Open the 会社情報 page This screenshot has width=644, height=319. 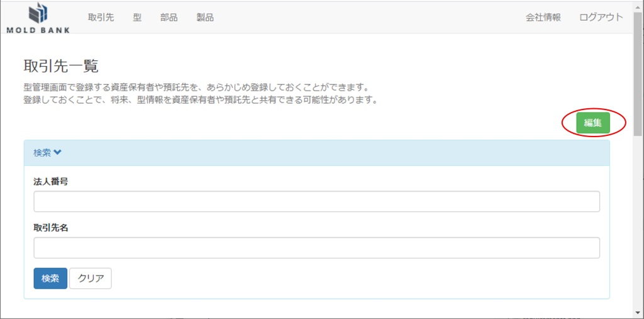tap(543, 18)
